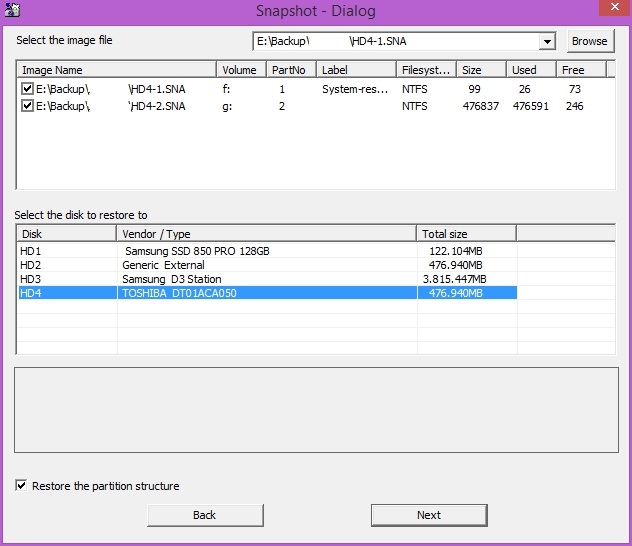632x546 pixels.
Task: Click the Total size column header
Action: point(466,234)
